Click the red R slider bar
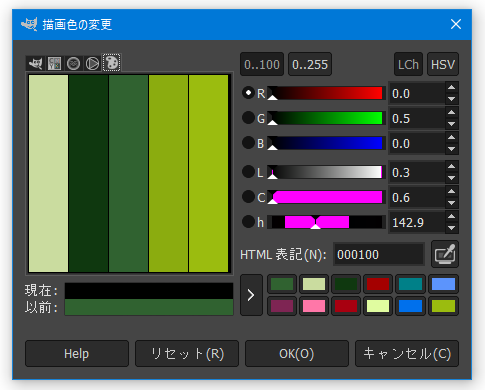 [x=327, y=93]
